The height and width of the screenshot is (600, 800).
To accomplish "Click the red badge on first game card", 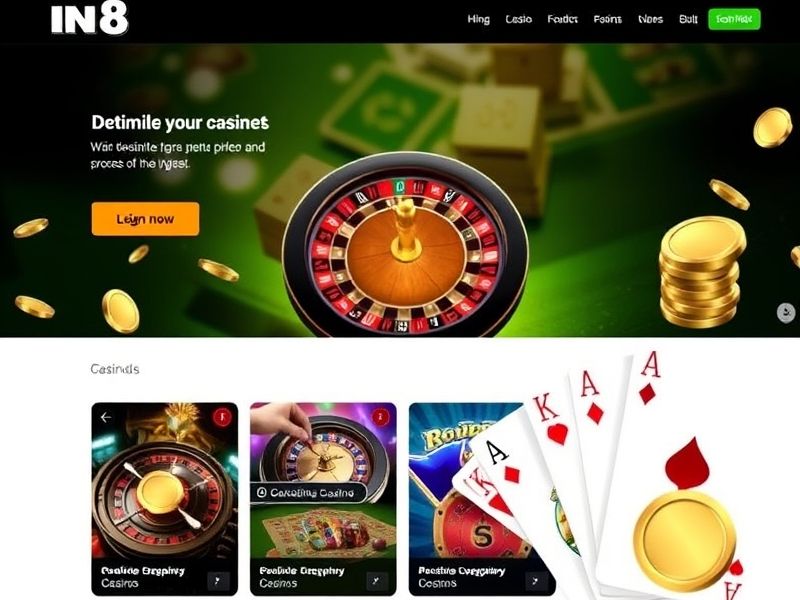I will [x=221, y=417].
